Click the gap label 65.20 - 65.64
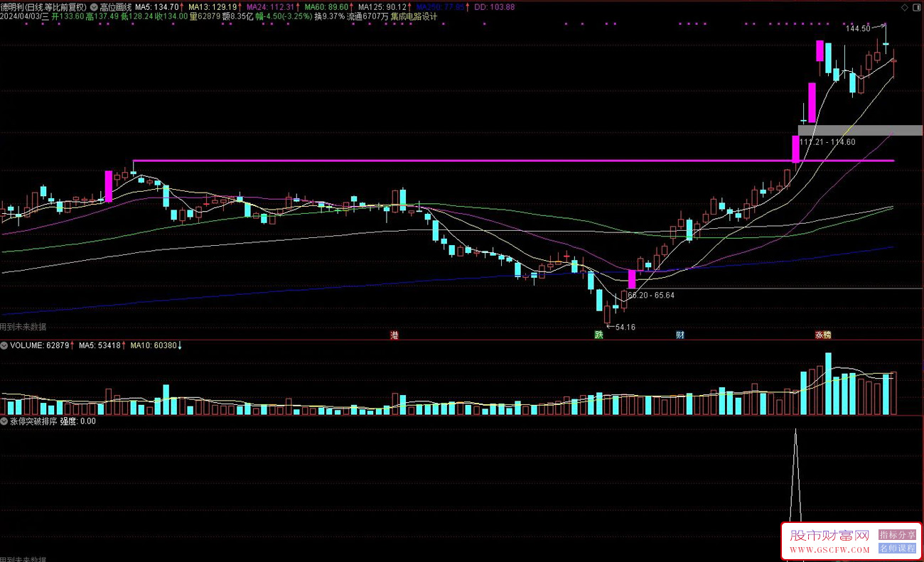This screenshot has width=924, height=562. pos(652,295)
